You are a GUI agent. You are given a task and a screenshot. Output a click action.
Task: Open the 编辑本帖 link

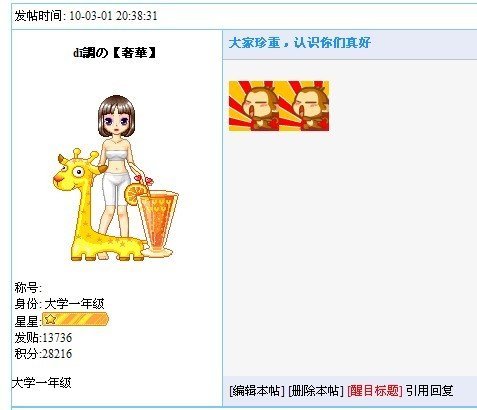257,390
